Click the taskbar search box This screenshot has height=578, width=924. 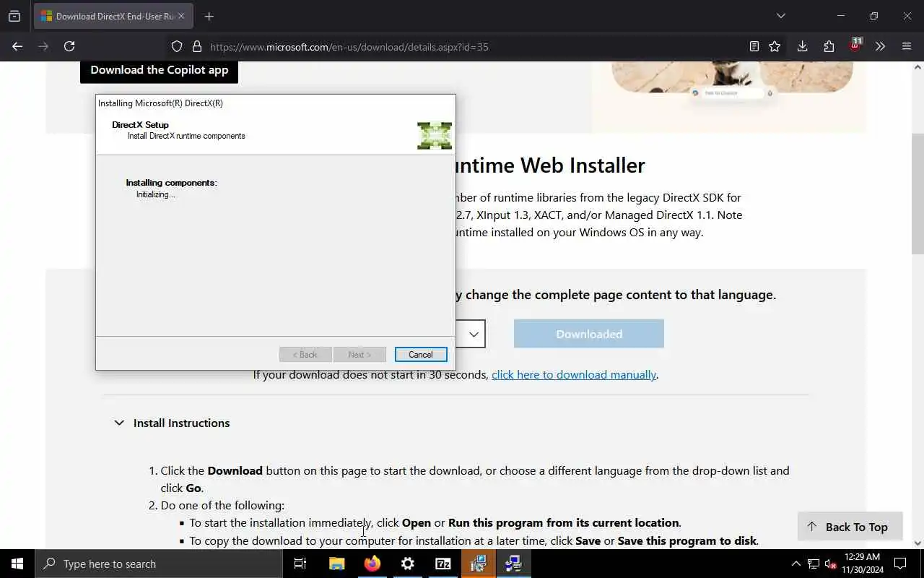(159, 564)
